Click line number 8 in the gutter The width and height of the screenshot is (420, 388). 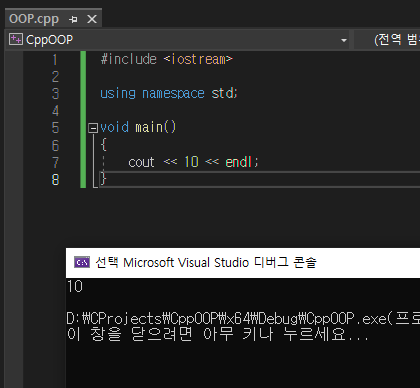click(55, 180)
